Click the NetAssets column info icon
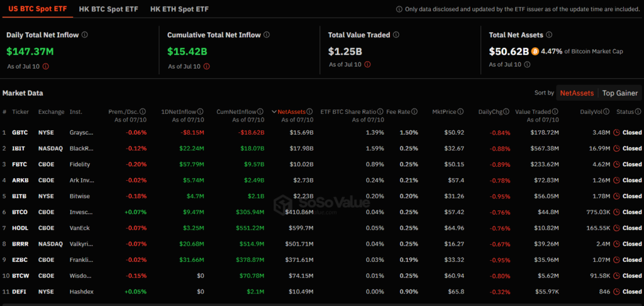 coord(309,111)
